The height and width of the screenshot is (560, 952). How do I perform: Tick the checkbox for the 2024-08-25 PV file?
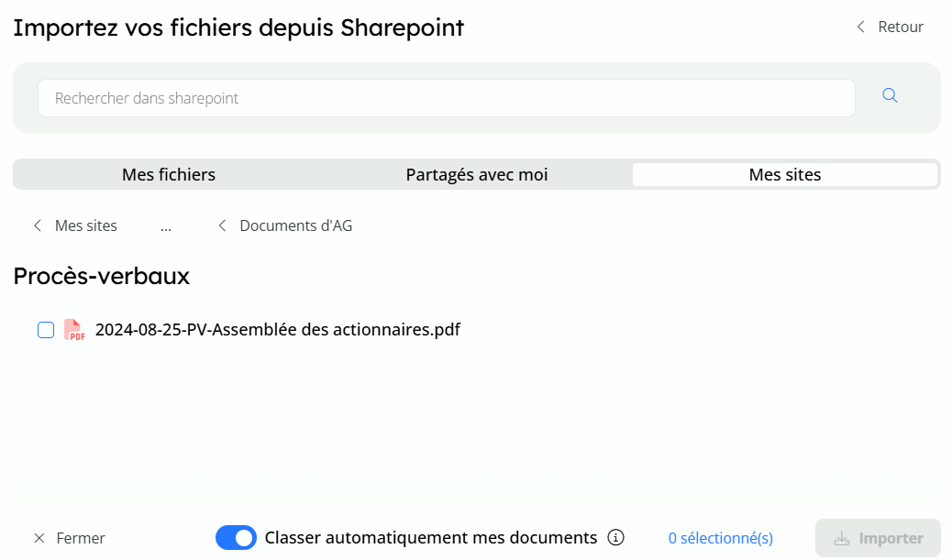pyautogui.click(x=46, y=330)
